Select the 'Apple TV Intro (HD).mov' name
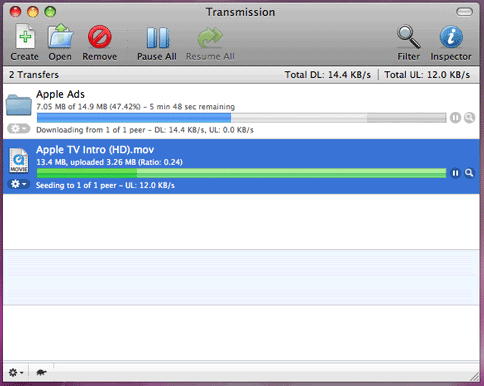484x386 pixels. pyautogui.click(x=95, y=150)
